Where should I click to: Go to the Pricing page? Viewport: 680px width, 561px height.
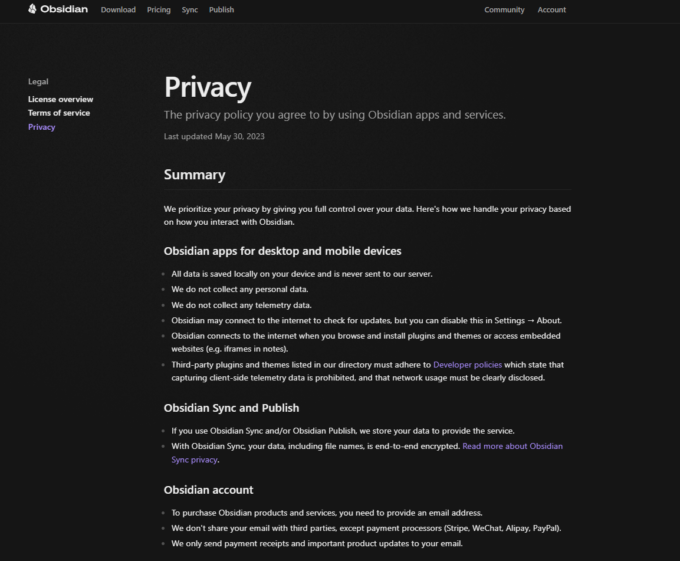(x=158, y=10)
